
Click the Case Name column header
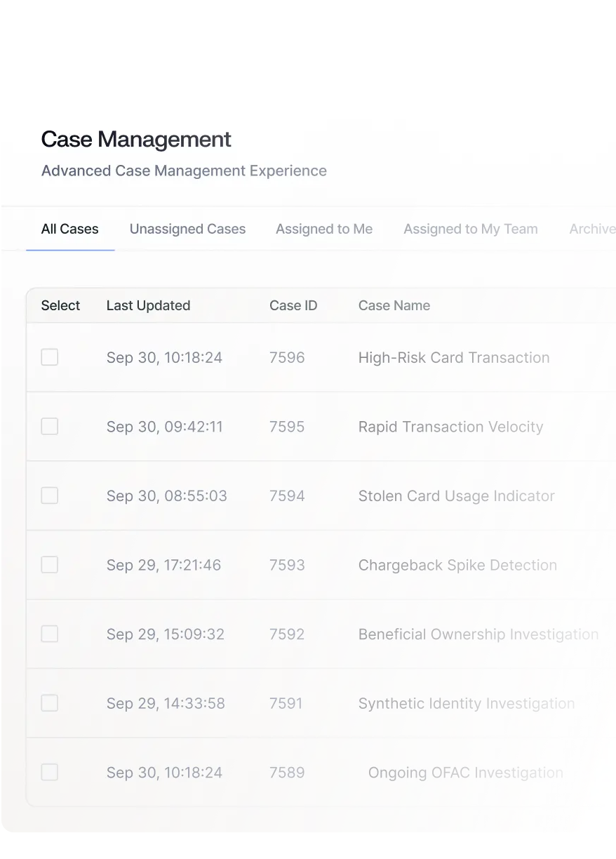394,305
